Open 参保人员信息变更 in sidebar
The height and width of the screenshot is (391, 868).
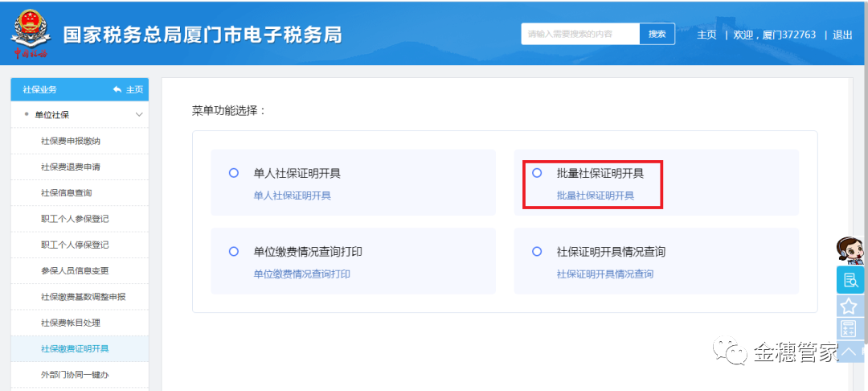point(80,271)
